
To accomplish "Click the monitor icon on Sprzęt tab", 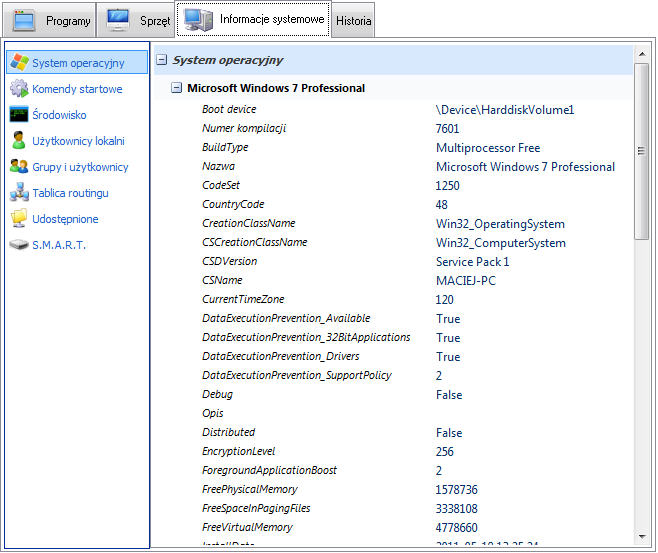I will pyautogui.click(x=118, y=20).
